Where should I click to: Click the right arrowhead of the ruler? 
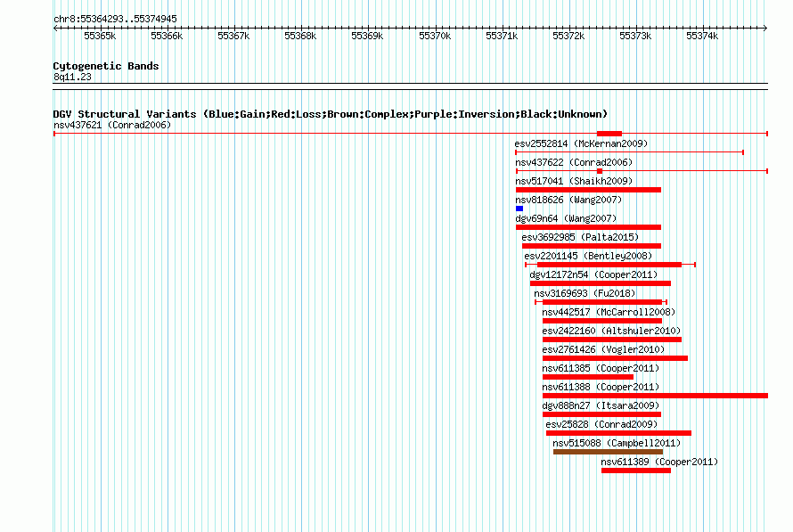pos(765,28)
